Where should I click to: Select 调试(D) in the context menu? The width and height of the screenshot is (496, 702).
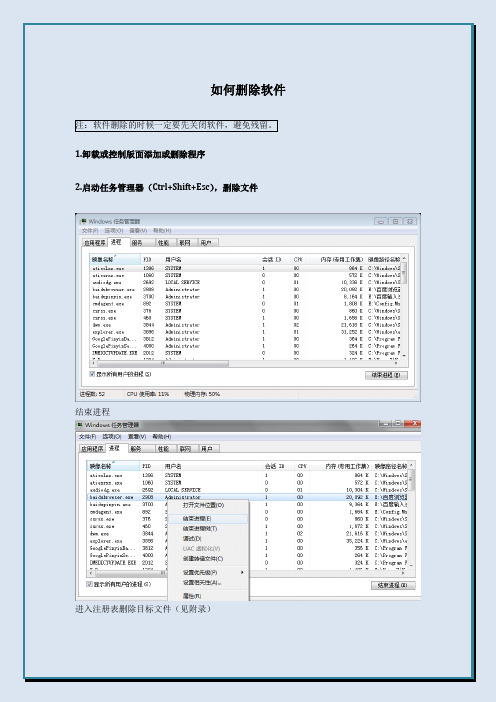(192, 539)
